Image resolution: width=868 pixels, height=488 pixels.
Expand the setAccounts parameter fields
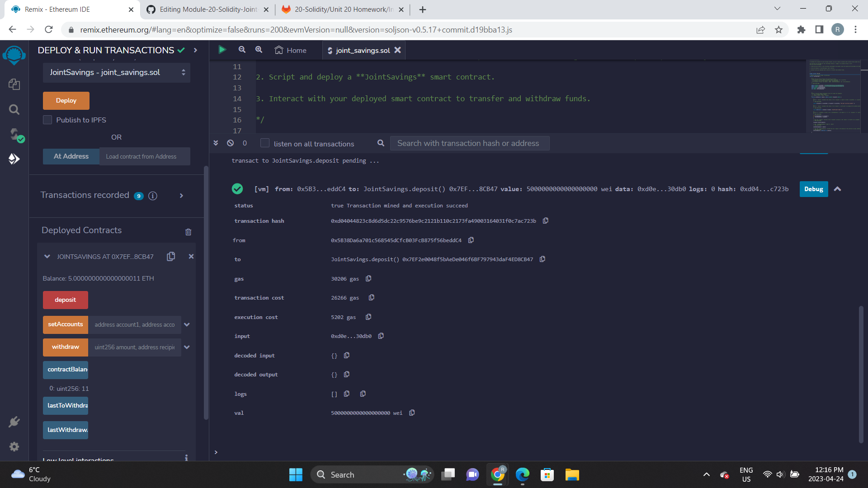(x=187, y=324)
